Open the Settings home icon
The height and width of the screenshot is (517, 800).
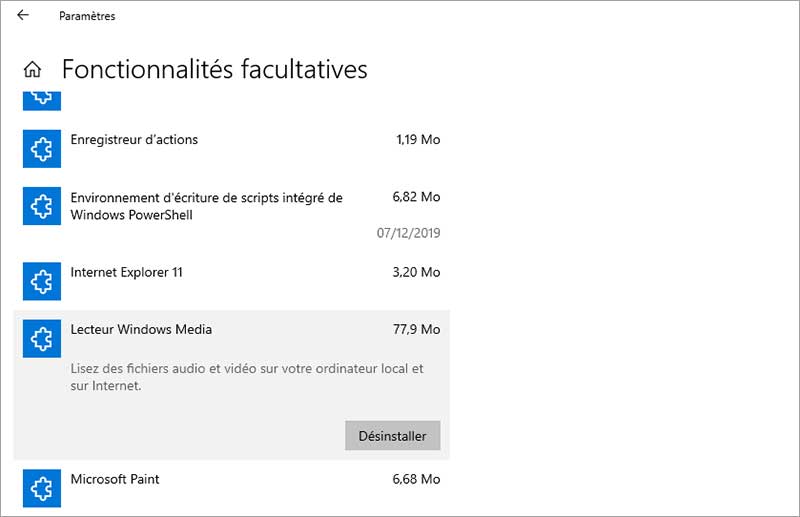coord(33,69)
